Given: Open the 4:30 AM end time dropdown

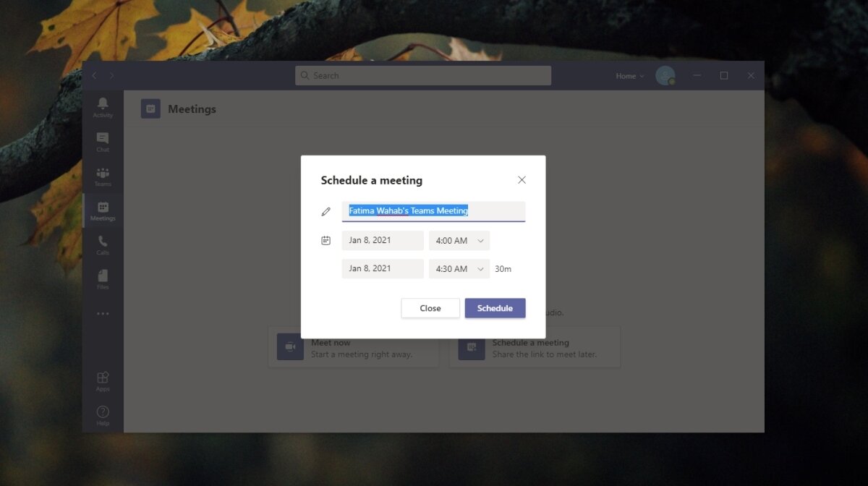Looking at the screenshot, I should tap(459, 268).
